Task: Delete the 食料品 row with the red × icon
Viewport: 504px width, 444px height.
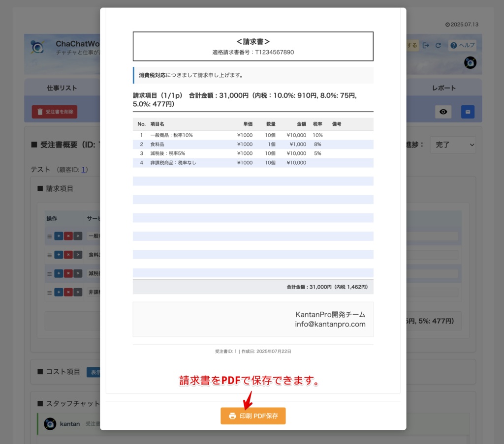Action: click(68, 255)
